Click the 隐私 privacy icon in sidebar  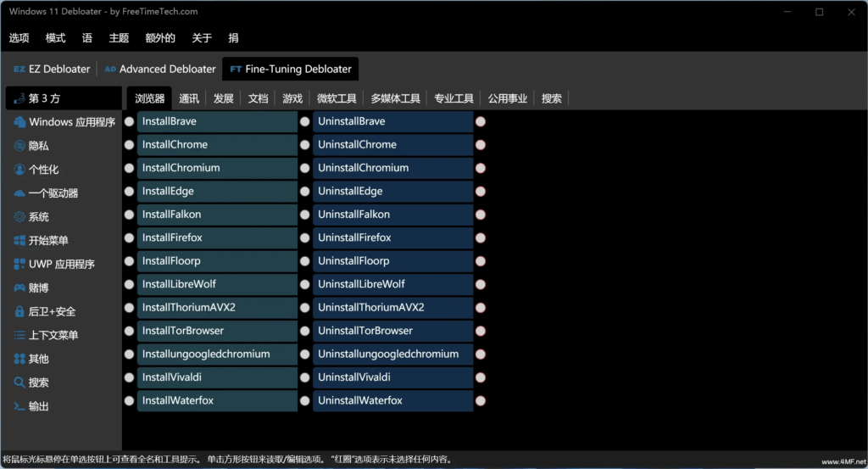pos(19,146)
